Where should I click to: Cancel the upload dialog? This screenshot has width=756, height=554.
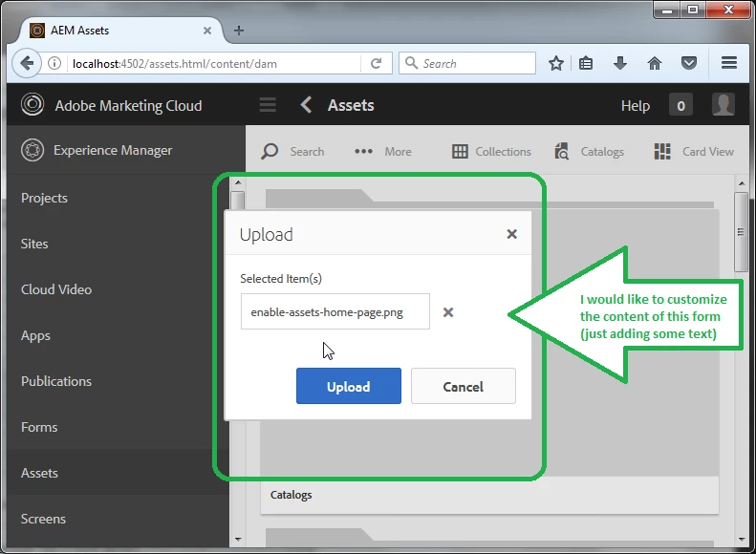point(464,386)
